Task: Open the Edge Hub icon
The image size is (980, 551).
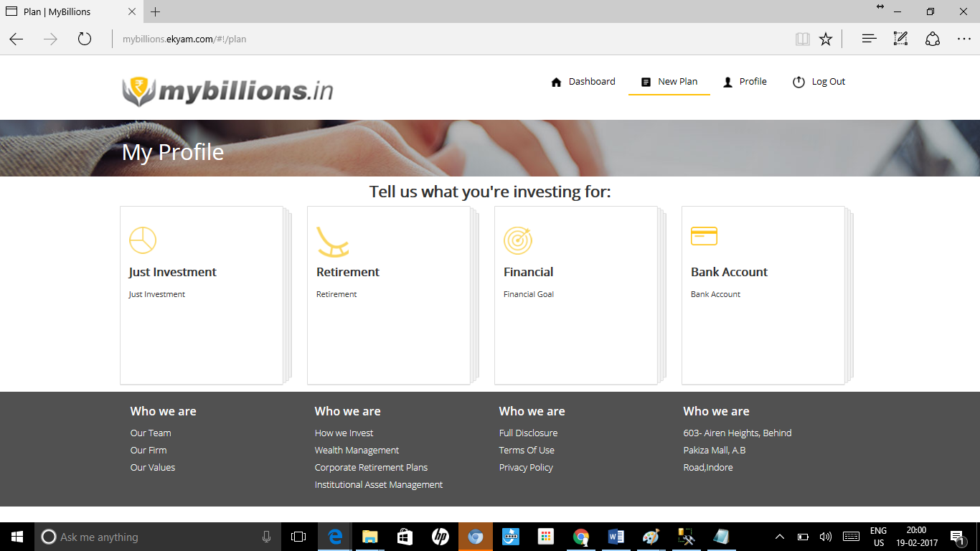Action: [869, 39]
